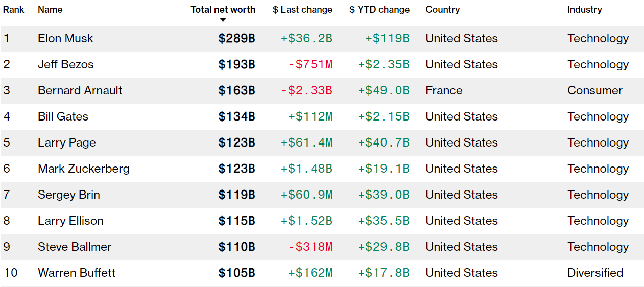Sort by the Industry column header
644x287 pixels.
coord(584,10)
